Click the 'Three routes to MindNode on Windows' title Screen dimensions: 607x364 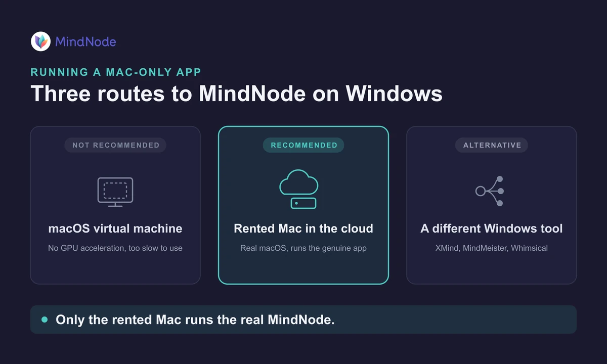tap(237, 94)
